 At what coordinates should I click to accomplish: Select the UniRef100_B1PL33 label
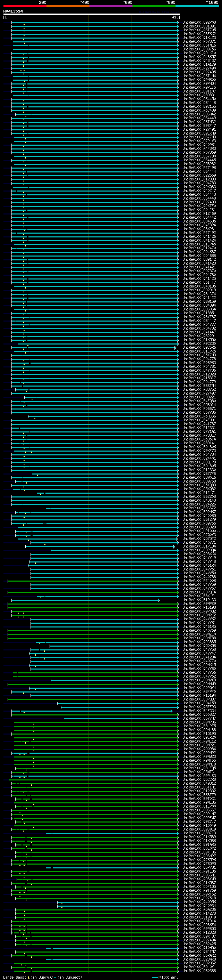pyautogui.click(x=199, y=600)
